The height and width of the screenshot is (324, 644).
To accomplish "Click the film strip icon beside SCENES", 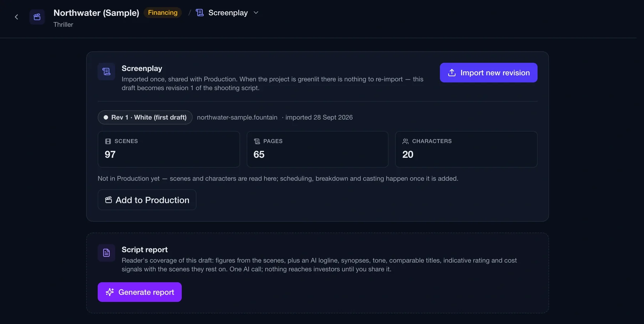I will (108, 141).
